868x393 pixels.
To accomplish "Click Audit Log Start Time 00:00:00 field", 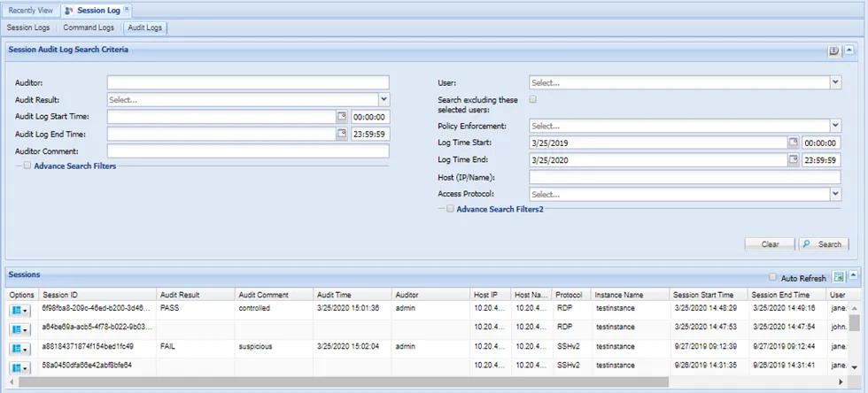I will 370,117.
